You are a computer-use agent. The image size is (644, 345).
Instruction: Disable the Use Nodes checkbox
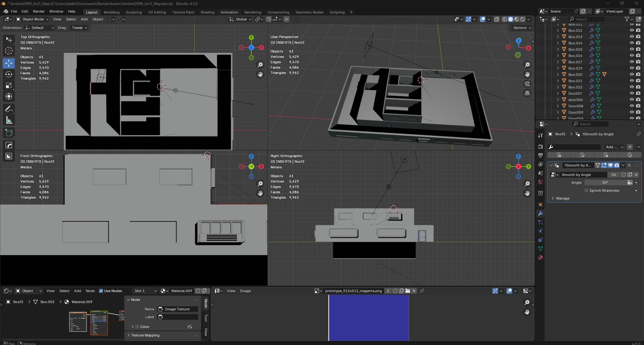point(101,291)
